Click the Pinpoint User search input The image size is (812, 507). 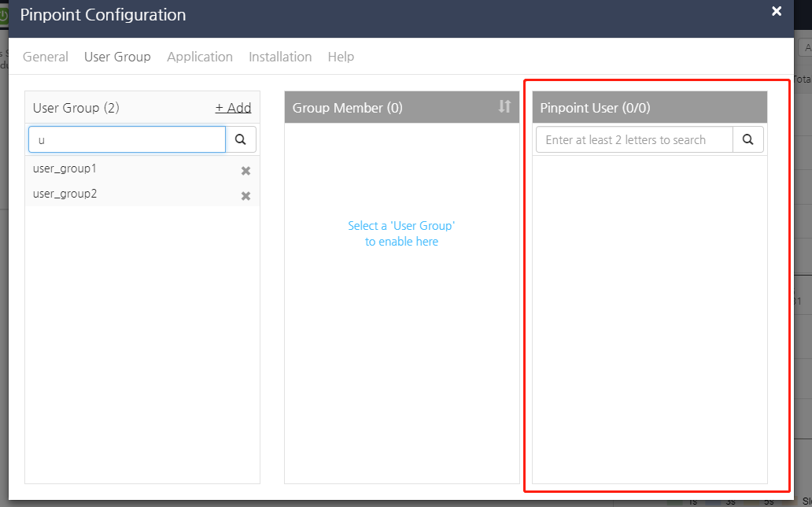[x=634, y=139]
